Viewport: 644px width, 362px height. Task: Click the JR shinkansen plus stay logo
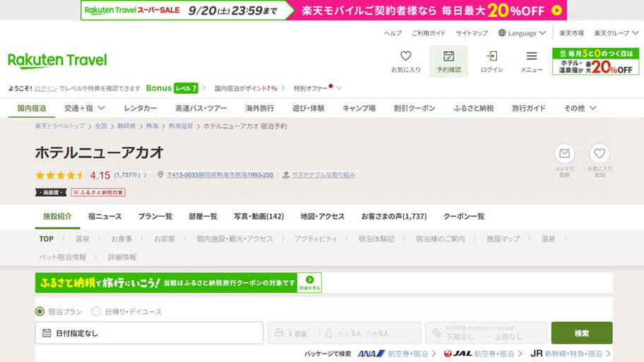[x=537, y=354]
